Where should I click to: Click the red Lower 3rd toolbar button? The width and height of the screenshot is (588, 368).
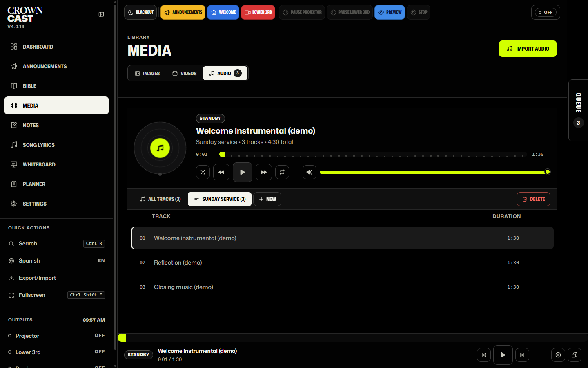pos(258,12)
